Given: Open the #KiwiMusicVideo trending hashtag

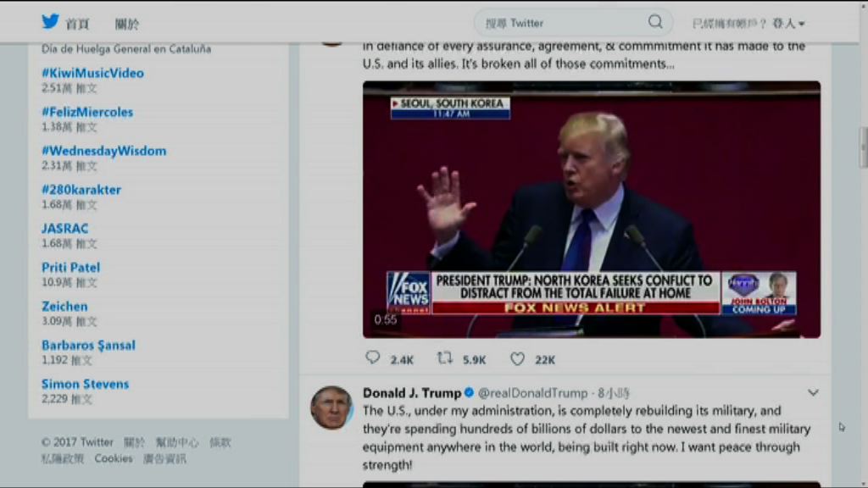Looking at the screenshot, I should (92, 73).
